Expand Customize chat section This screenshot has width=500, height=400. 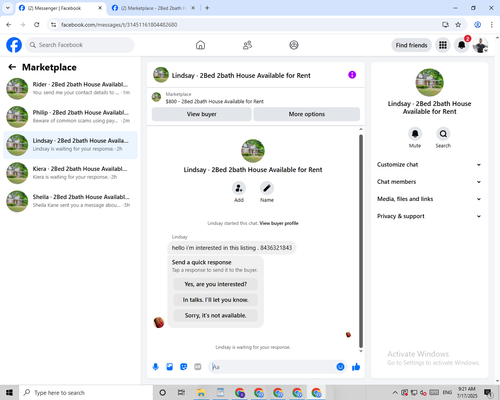pyautogui.click(x=429, y=165)
